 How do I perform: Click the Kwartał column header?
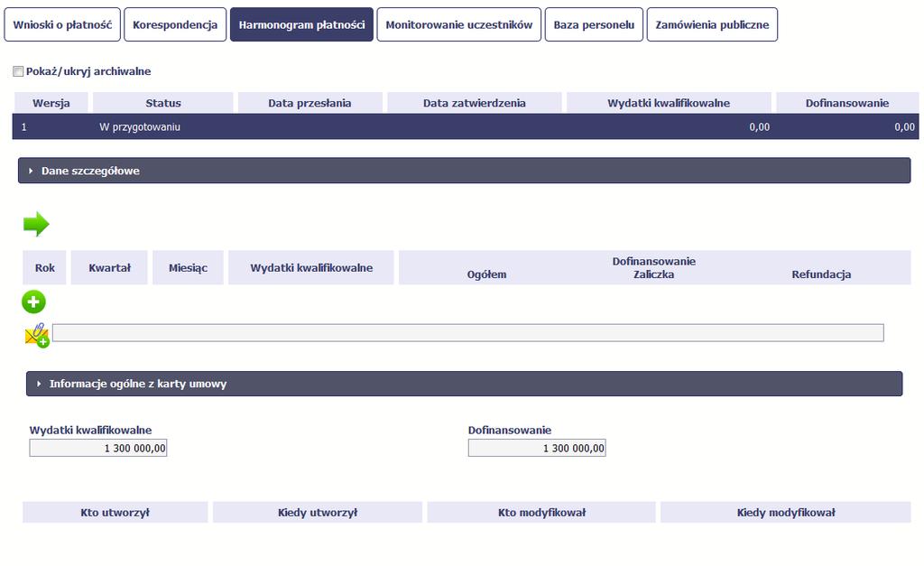click(x=109, y=268)
